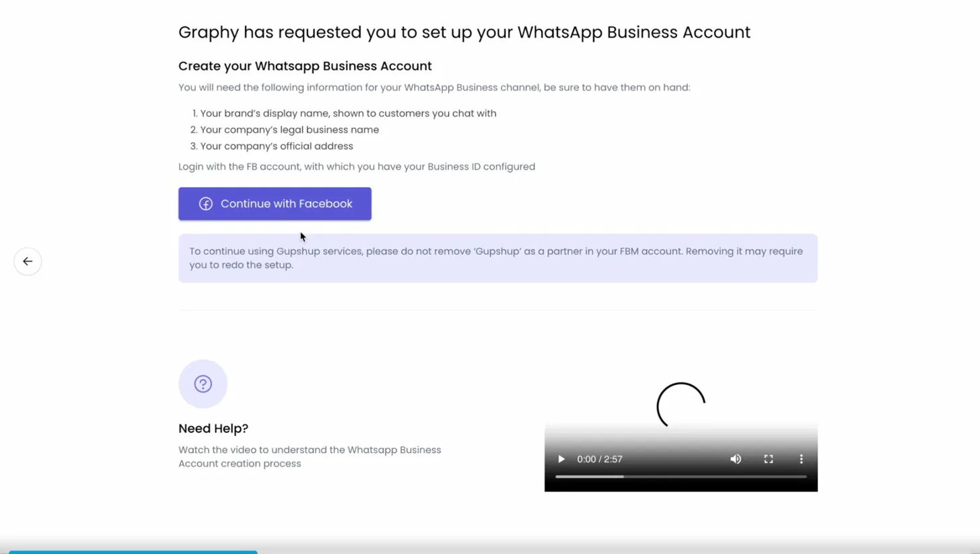Click the Facebook logo icon in the button
This screenshot has height=554, width=980.
click(x=206, y=204)
